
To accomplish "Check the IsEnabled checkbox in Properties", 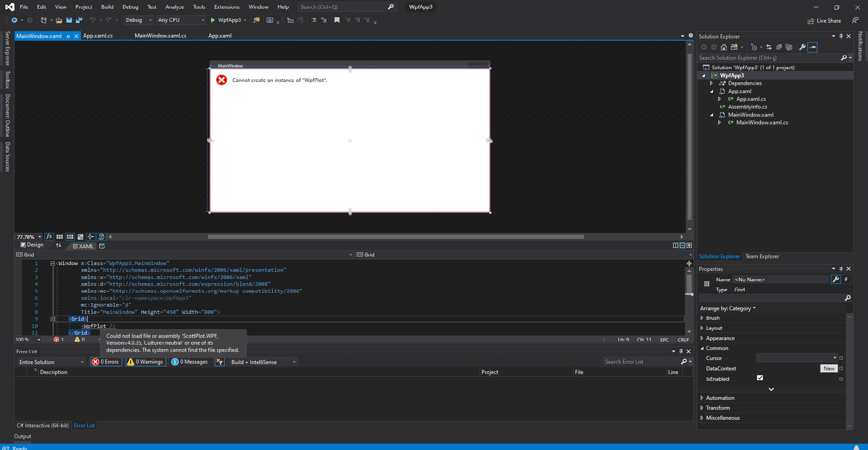I will (x=760, y=378).
